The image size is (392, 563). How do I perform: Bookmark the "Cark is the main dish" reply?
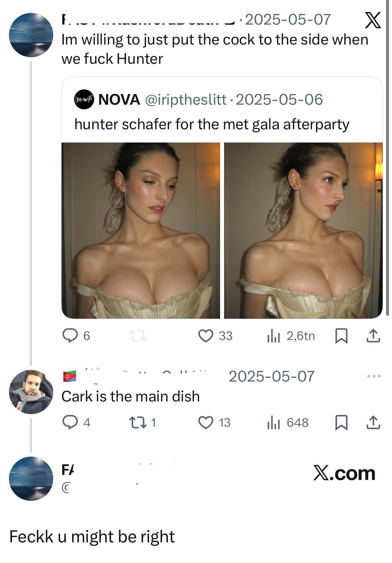pyautogui.click(x=340, y=422)
